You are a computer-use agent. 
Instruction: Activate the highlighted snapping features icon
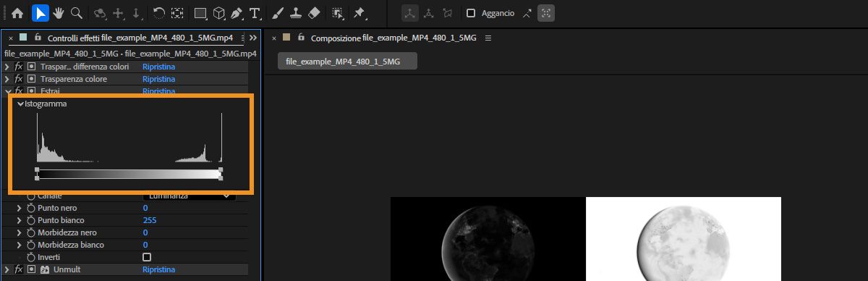click(546, 13)
